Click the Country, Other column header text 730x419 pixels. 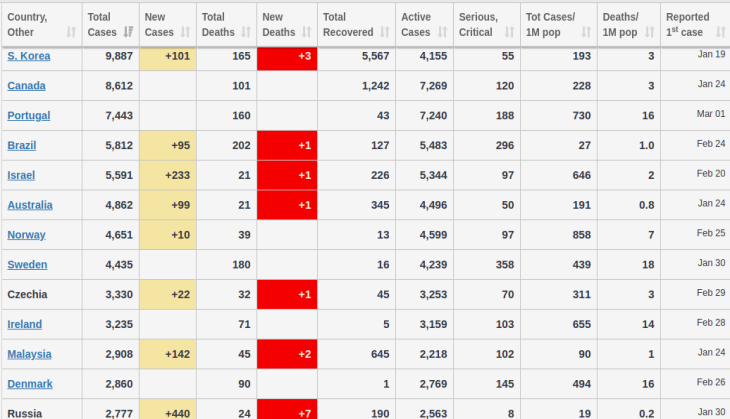click(27, 25)
